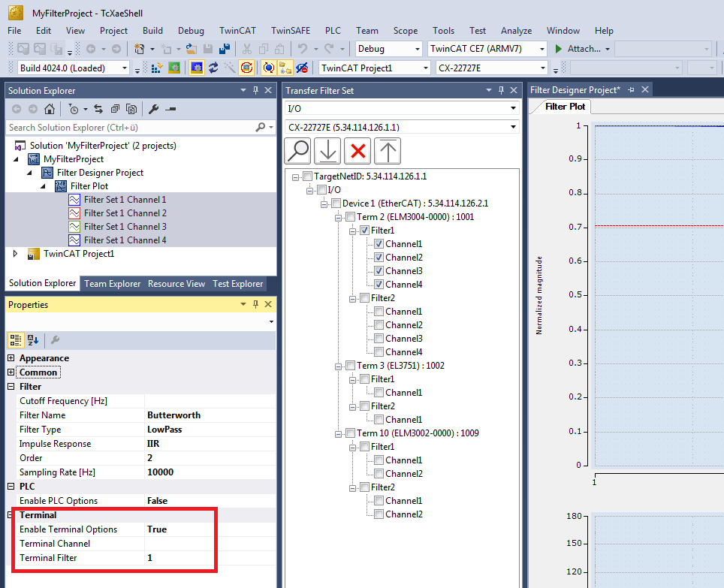Check the TargetNetID 5.34.114.126.1.1 checkbox
Screen dimensions: 724x588
307,176
